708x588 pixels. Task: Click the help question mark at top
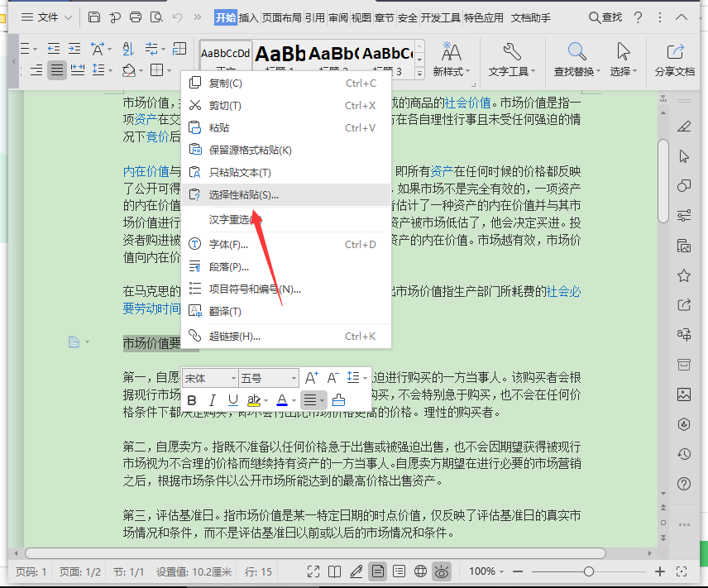tap(638, 17)
